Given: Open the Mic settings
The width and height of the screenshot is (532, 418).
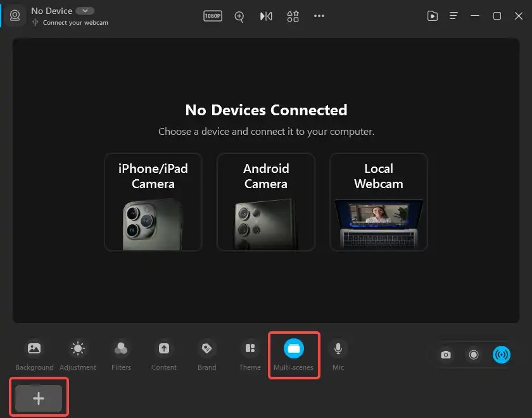Looking at the screenshot, I should point(338,353).
